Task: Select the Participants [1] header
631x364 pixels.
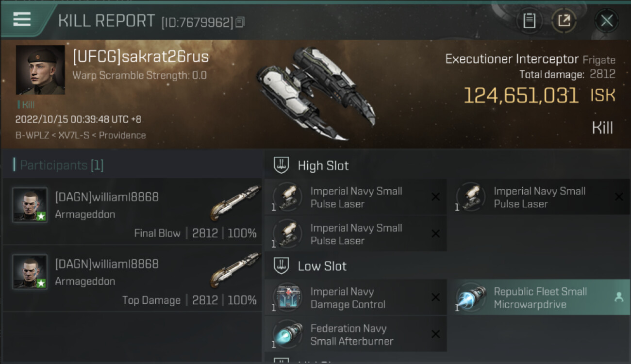Action: [58, 165]
